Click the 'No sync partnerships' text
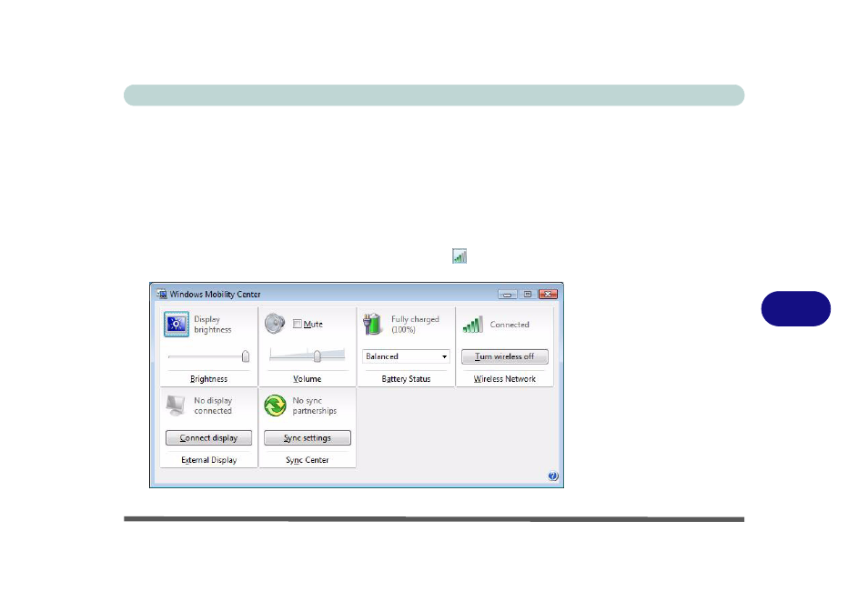Image resolution: width=868 pixels, height=611 pixels. 315,406
